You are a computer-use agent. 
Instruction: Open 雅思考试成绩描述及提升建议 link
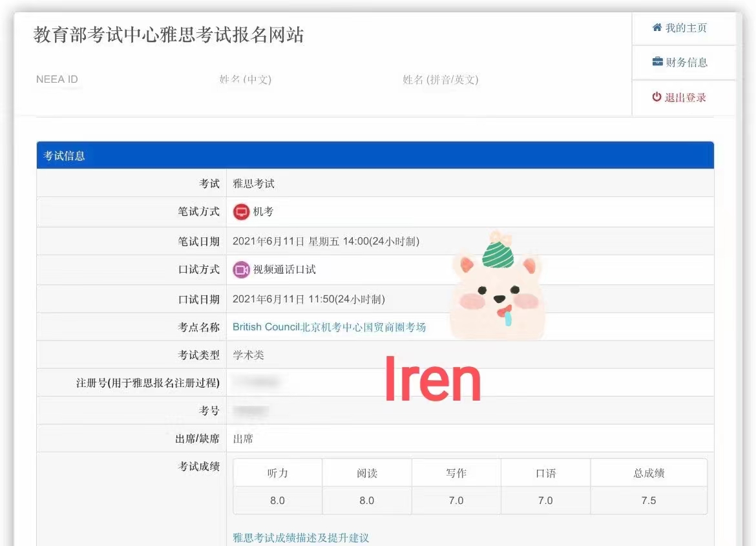coord(301,536)
